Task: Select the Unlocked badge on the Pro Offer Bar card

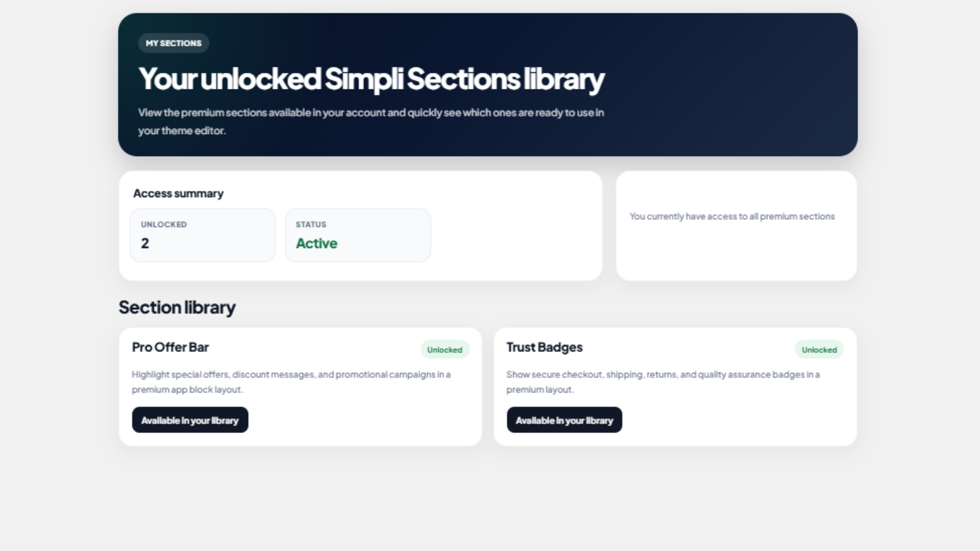Action: click(x=445, y=349)
